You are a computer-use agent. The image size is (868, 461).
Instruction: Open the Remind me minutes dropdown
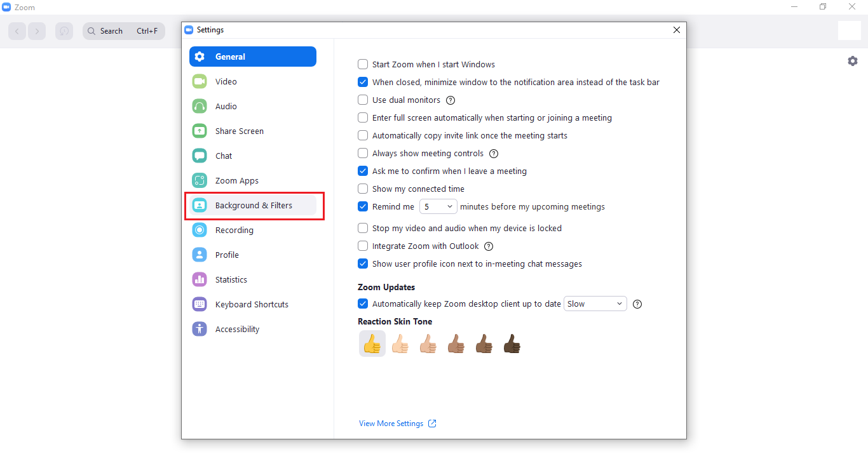pos(438,206)
